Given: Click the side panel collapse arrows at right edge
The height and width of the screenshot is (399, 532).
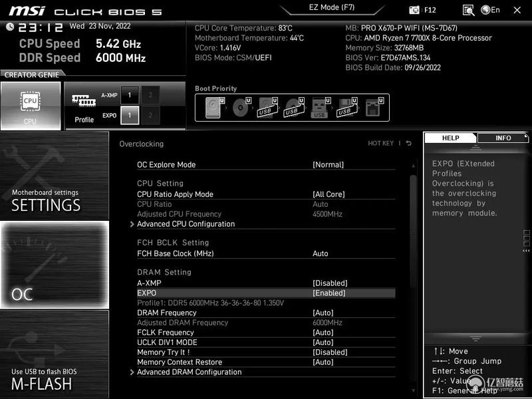Looking at the screenshot, I should click(x=526, y=251).
